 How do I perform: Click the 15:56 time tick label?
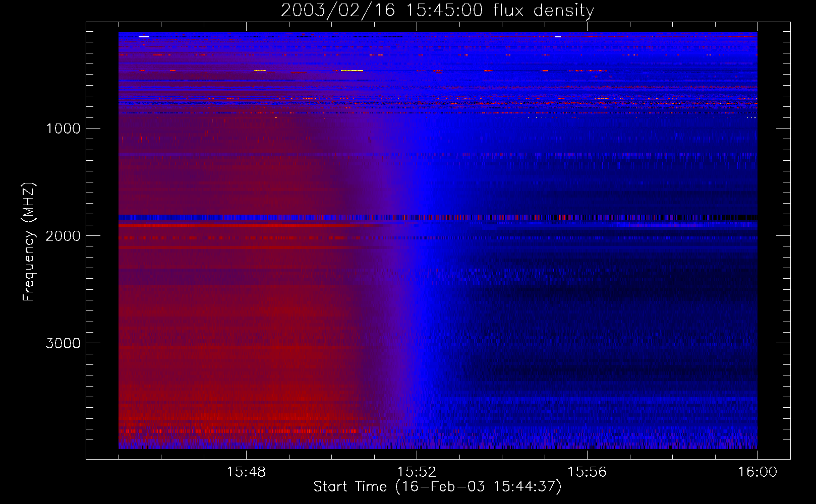[x=587, y=472]
